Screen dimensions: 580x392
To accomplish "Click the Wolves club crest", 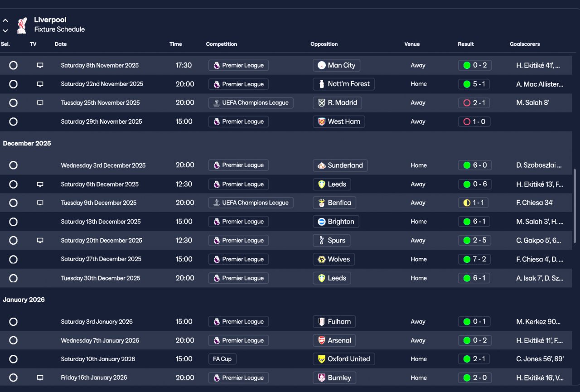I will point(322,259).
